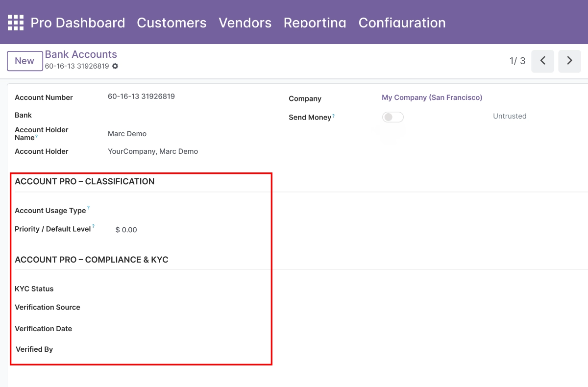Click the Company field label
Image resolution: width=588 pixels, height=387 pixels.
pos(305,98)
